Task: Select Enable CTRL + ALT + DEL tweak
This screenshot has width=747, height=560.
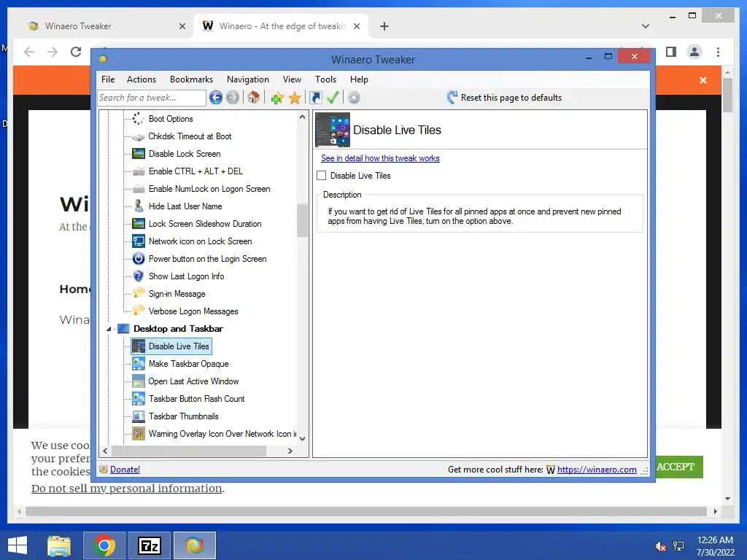Action: click(x=196, y=171)
